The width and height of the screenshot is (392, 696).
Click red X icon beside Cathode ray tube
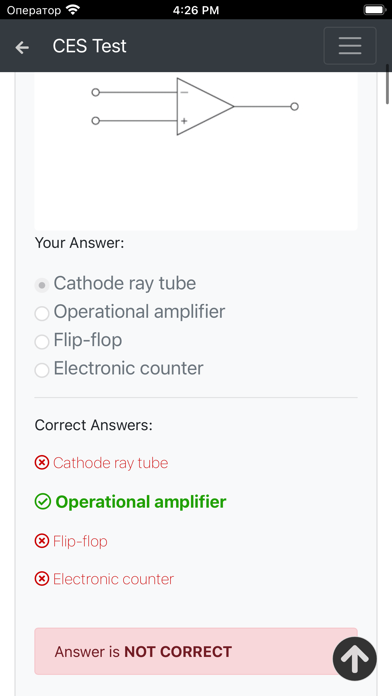[42, 463]
